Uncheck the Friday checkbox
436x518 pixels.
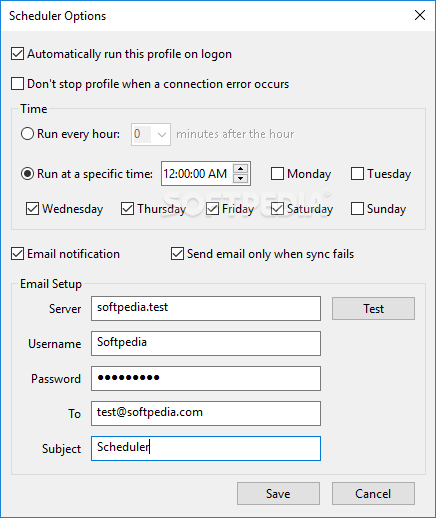(212, 209)
